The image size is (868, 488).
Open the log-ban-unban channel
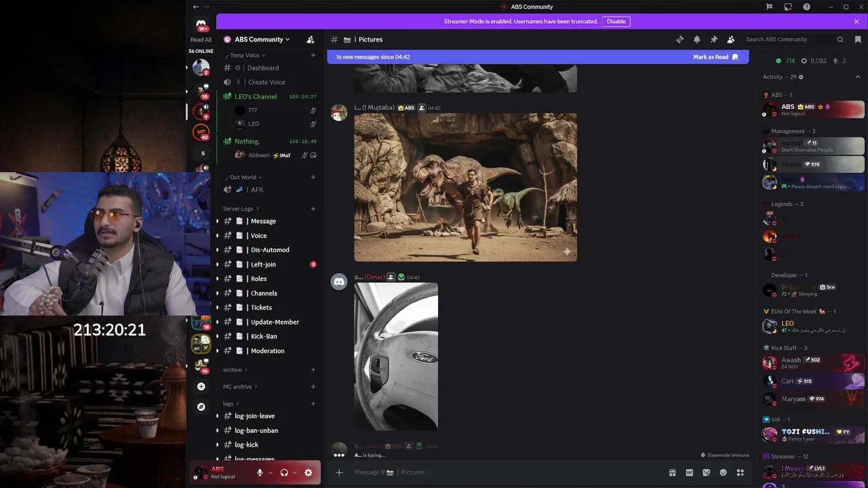click(269, 430)
